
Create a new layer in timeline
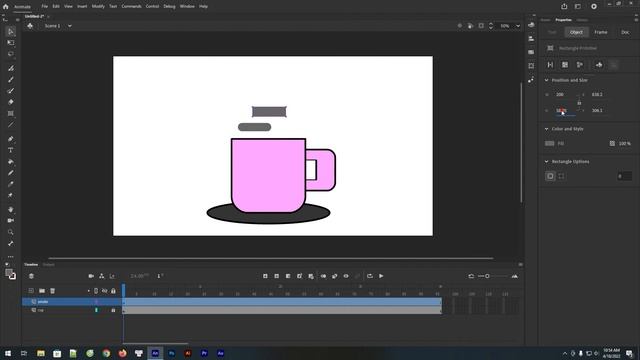31,291
